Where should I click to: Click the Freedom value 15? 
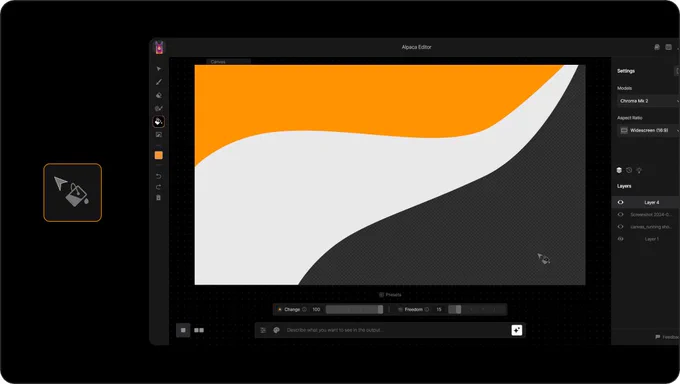tap(439, 309)
